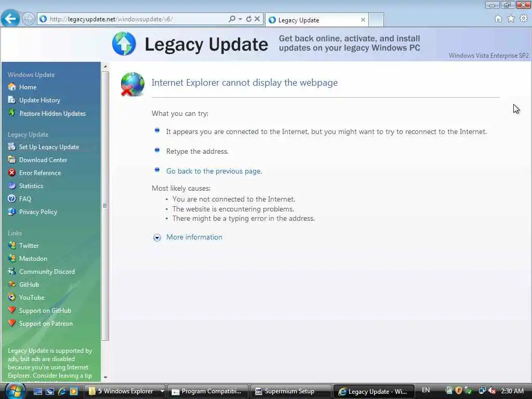Image resolution: width=532 pixels, height=399 pixels.
Task: Click the sidebar vertical scrollbar thumb
Action: point(105,206)
